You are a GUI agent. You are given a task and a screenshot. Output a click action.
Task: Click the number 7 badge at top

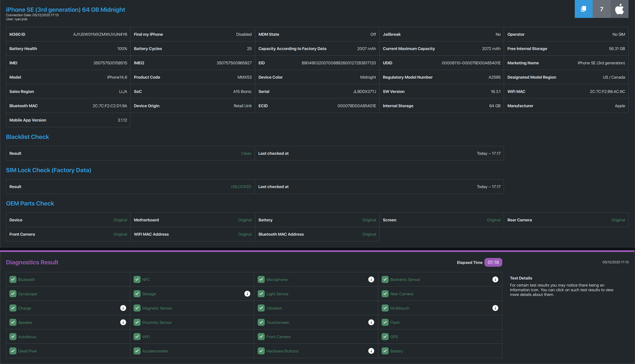(x=601, y=9)
